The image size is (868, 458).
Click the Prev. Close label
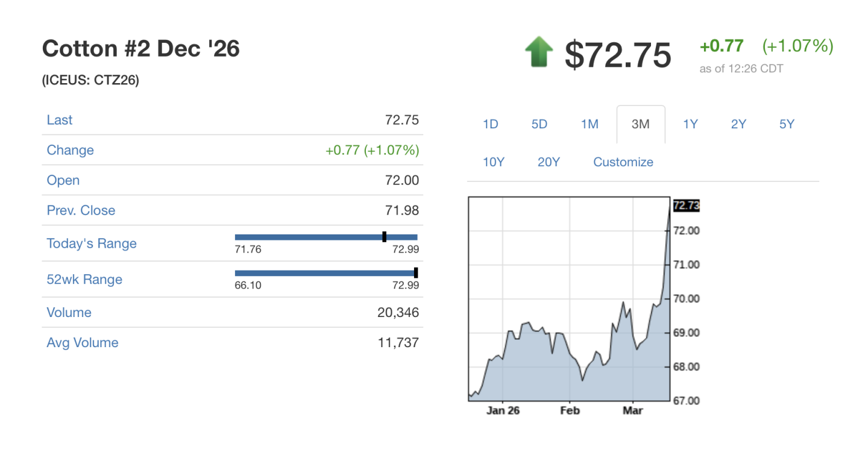(81, 210)
